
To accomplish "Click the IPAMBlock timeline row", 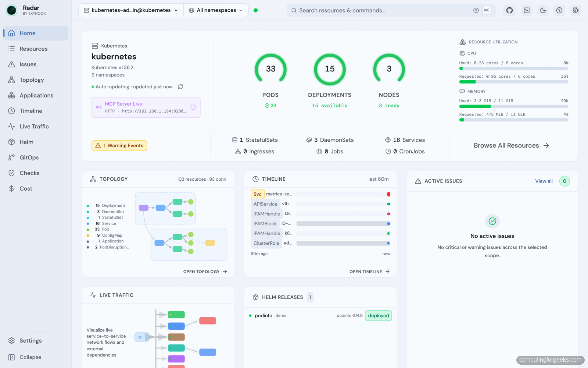I will pyautogui.click(x=320, y=224).
